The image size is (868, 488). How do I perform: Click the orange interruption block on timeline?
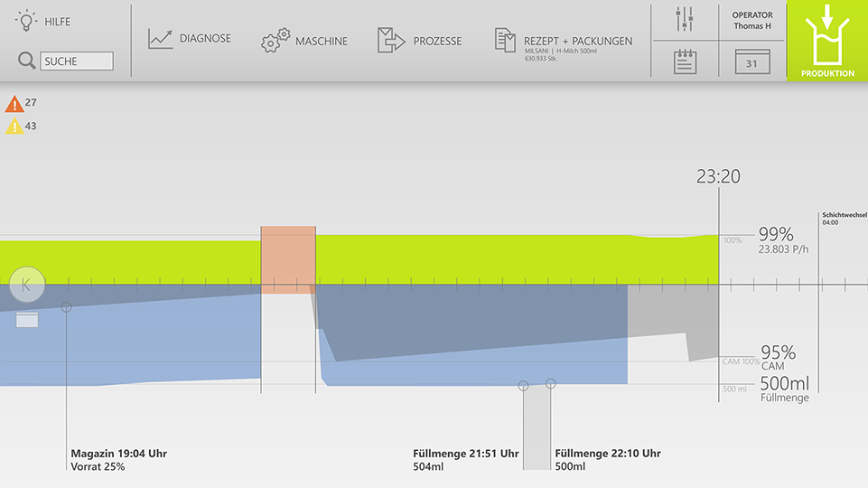[288, 259]
